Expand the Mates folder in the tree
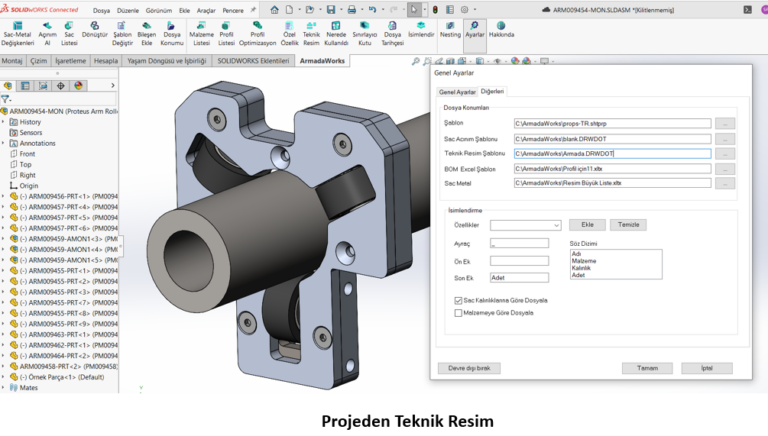Image resolution: width=768 pixels, height=436 pixels. pos(4,387)
